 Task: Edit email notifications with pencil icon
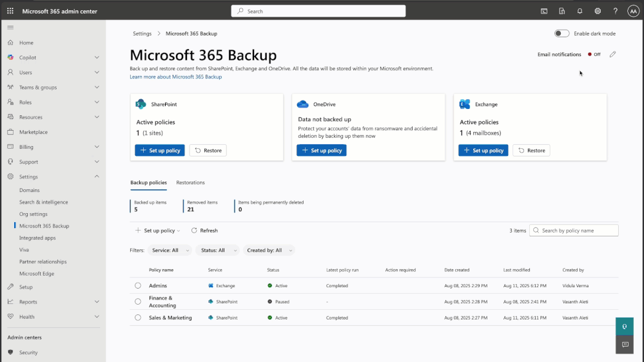pos(612,55)
